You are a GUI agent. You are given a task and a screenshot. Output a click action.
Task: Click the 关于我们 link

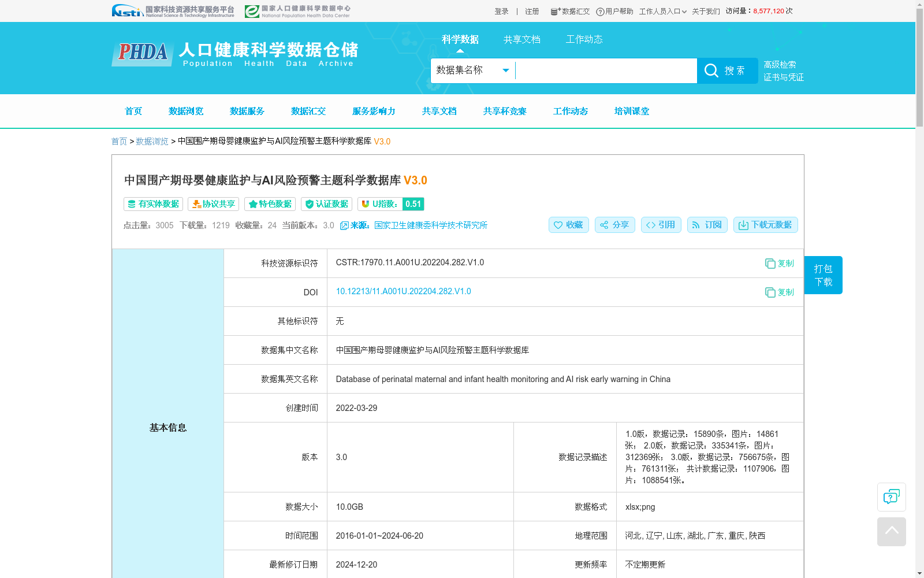click(x=706, y=12)
